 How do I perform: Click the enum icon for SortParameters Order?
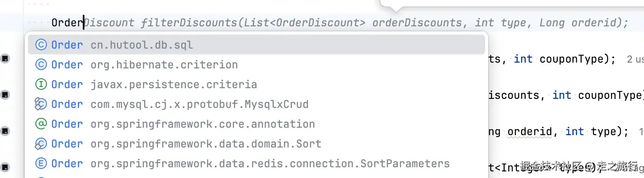pos(41,164)
